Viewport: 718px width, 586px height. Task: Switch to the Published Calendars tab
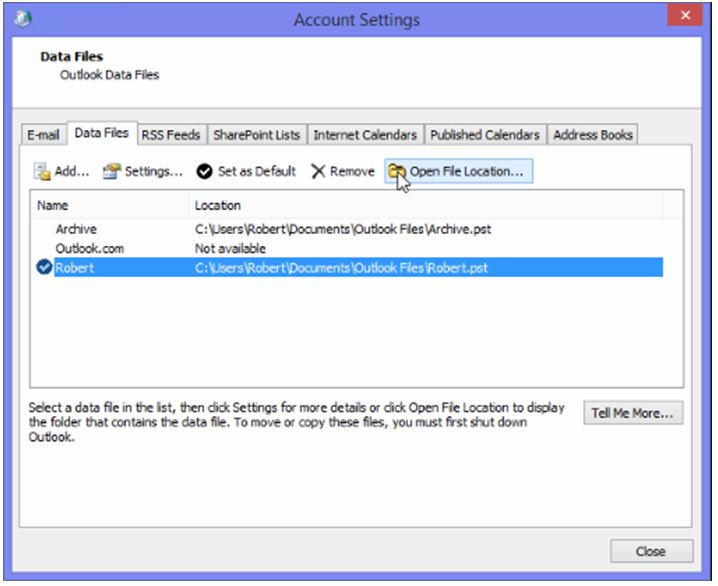(x=485, y=135)
